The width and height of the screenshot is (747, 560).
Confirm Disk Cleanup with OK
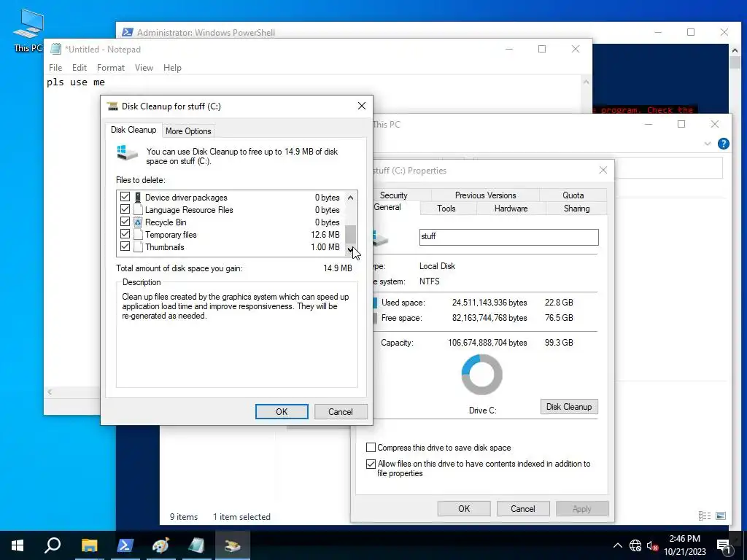[282, 411]
